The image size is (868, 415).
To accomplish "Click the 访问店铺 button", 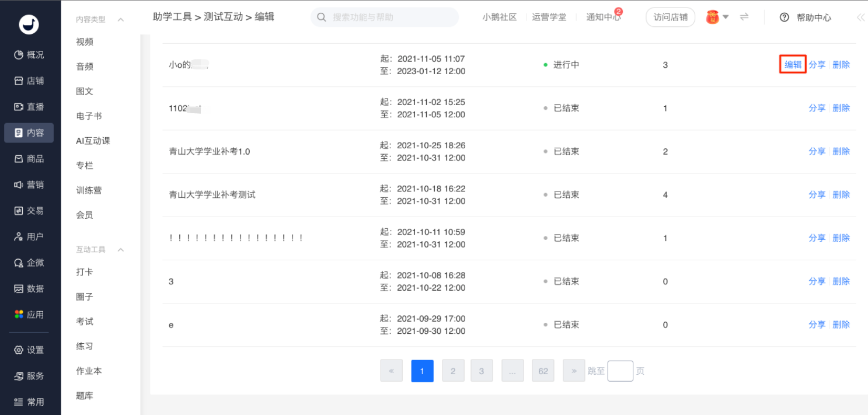I will click(x=671, y=17).
